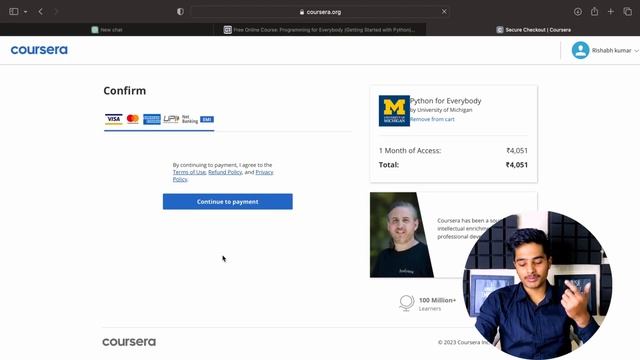Click the Continue to payment button
Image resolution: width=640 pixels, height=360 pixels.
[228, 202]
